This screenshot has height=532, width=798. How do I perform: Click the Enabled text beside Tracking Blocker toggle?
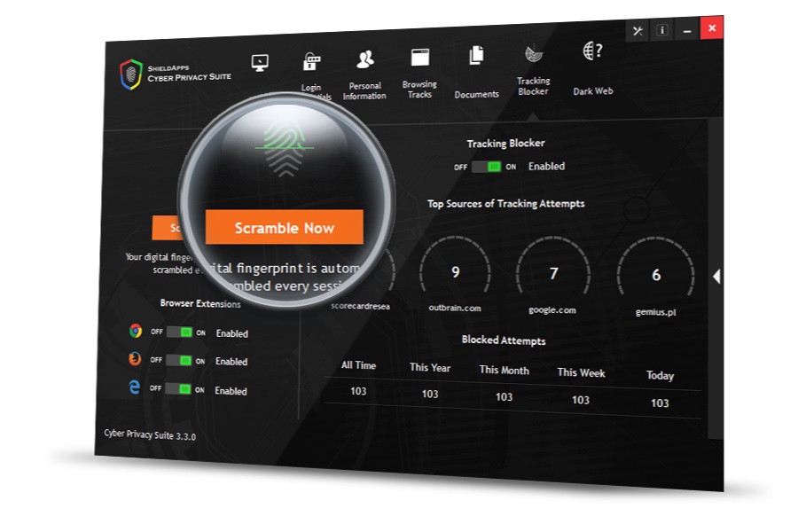tap(546, 166)
